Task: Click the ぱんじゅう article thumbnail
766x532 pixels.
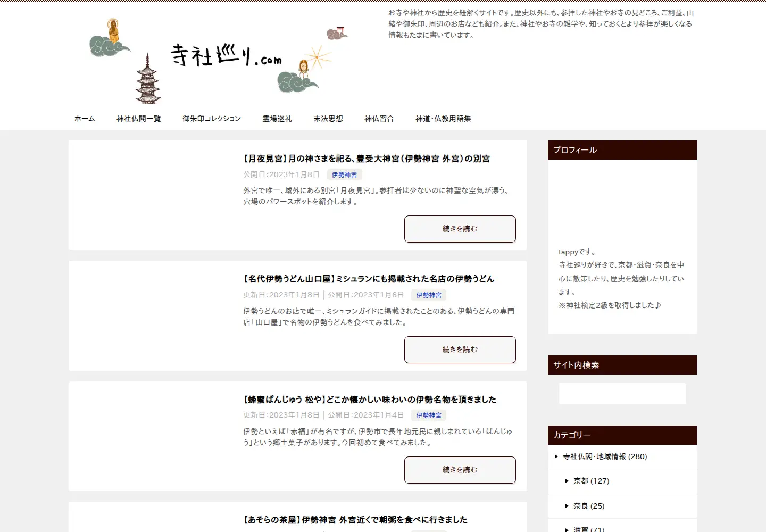Action: (156, 436)
